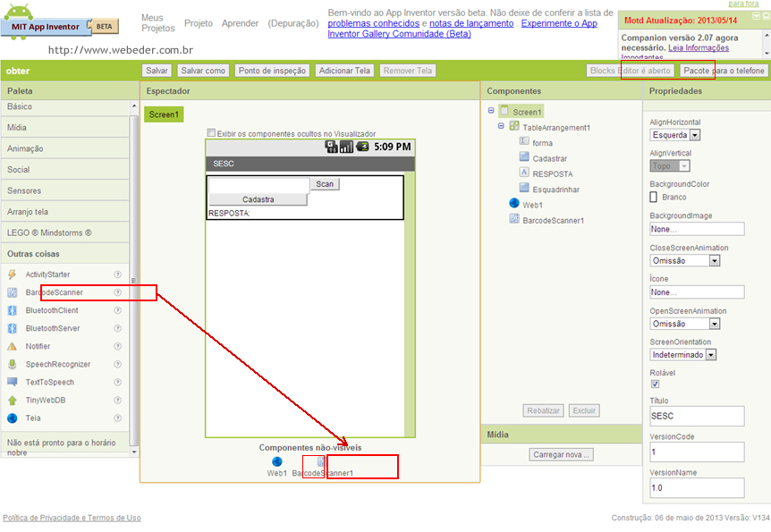Viewport: 771px width, 532px height.
Task: Open the Pacote para o telefone menu
Action: click(x=724, y=71)
